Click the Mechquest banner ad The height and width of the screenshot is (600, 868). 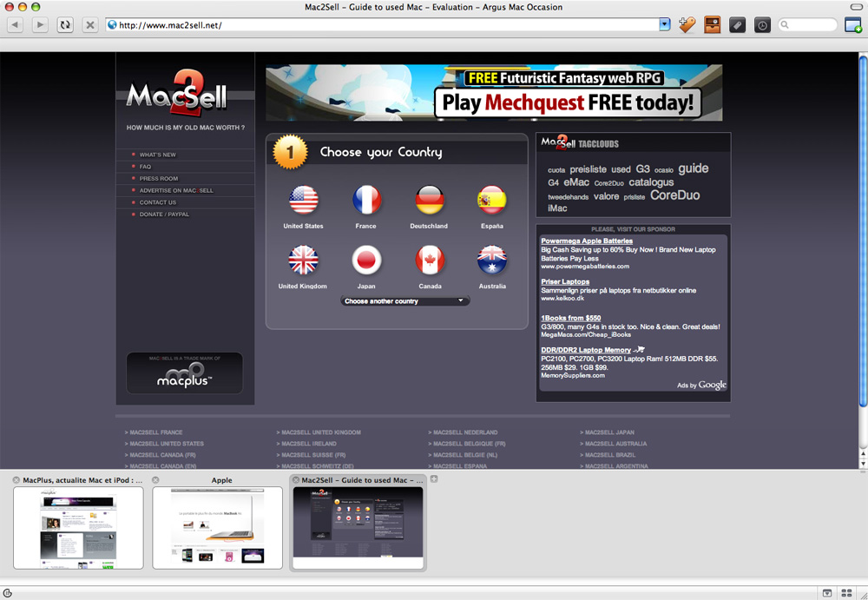coord(494,93)
